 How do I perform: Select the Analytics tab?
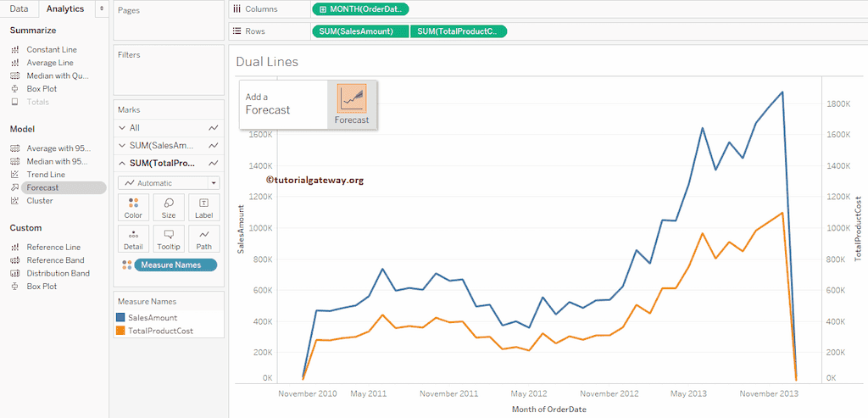coord(65,8)
